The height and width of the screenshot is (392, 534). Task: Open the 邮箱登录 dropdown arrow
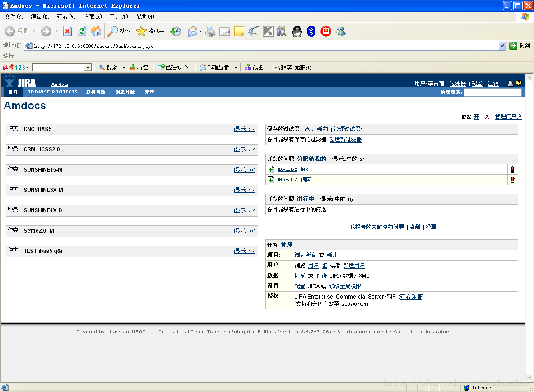[x=236, y=67]
